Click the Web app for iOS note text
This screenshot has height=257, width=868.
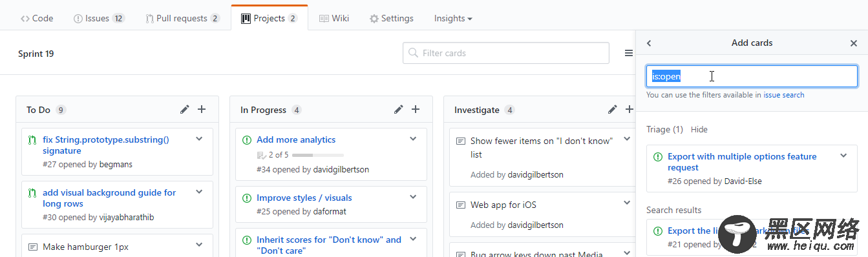[503, 205]
